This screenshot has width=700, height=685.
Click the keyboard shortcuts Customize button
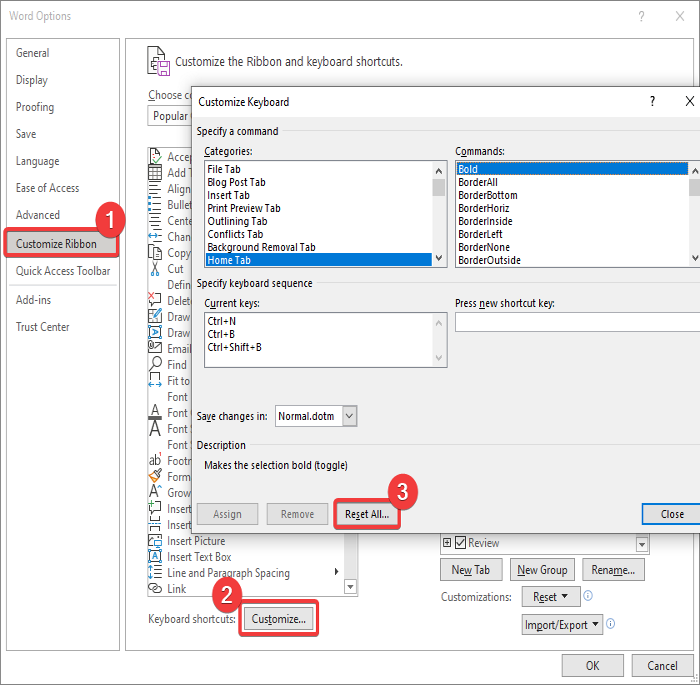pyautogui.click(x=279, y=618)
